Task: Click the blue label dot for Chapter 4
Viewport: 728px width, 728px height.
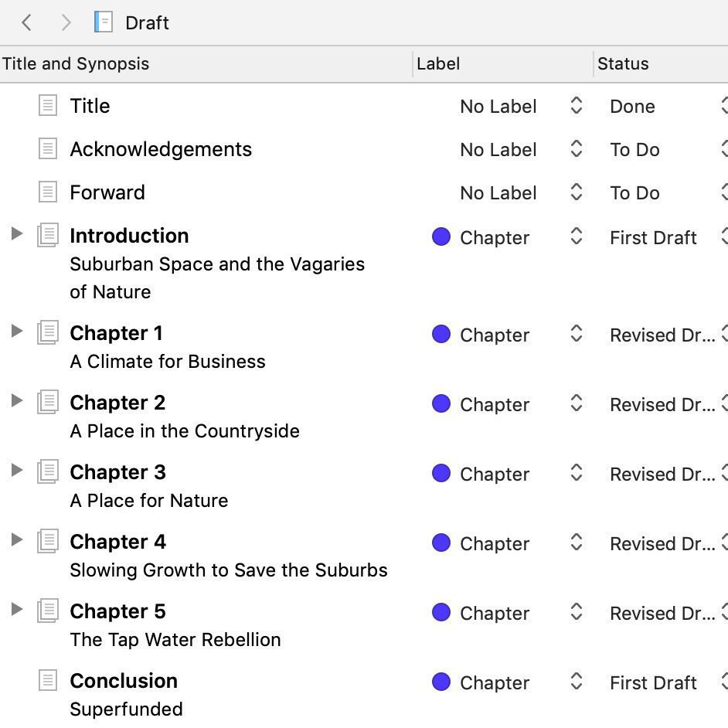Action: click(441, 543)
